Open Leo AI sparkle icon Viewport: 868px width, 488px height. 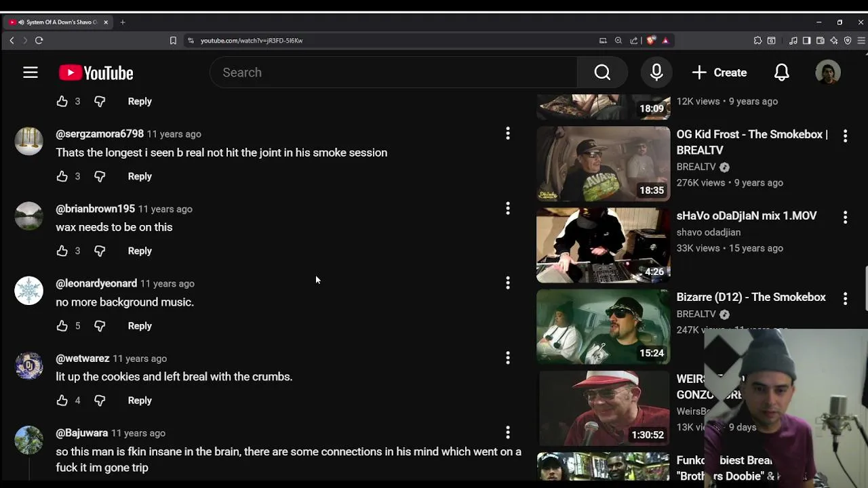pyautogui.click(x=833, y=41)
